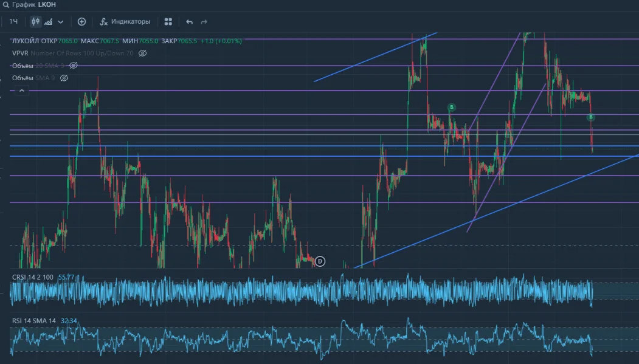Click the МАКС high price 7067.5

pos(109,41)
